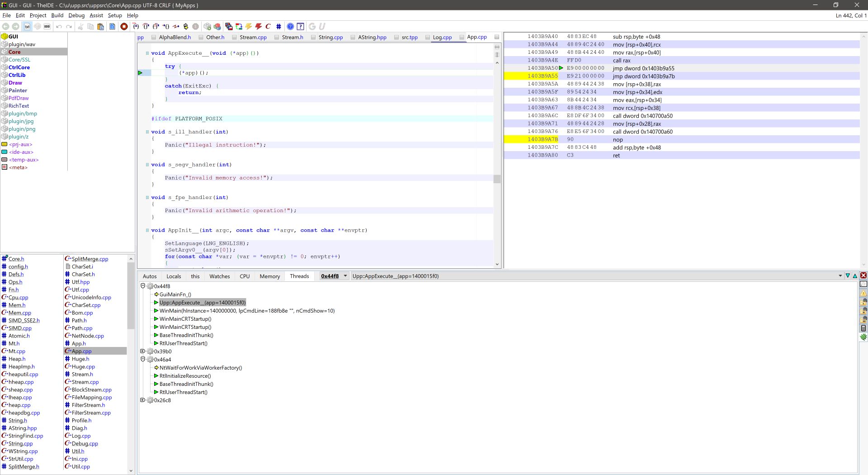Screen dimensions: 868x475
Task: Open the Debug menu
Action: [76, 15]
